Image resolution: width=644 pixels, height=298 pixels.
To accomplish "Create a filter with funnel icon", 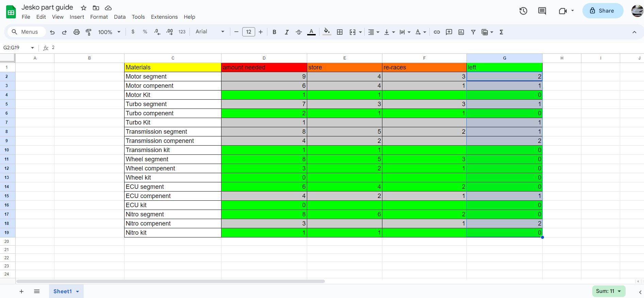I will coord(473,32).
